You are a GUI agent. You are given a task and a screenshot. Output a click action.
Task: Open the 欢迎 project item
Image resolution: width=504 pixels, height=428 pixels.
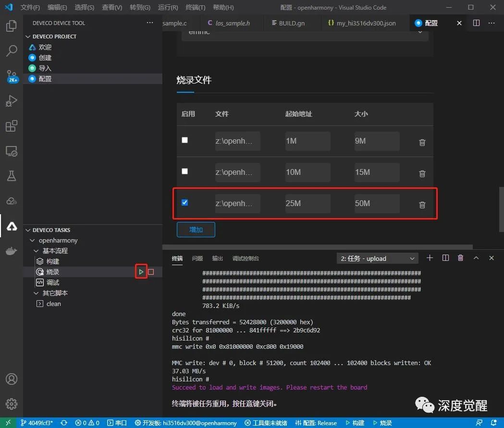[45, 47]
